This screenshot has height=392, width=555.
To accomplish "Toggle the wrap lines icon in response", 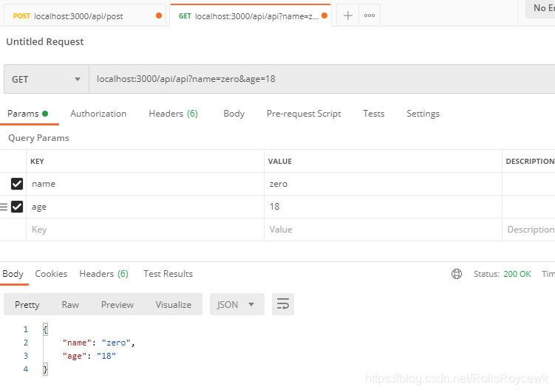I will click(283, 304).
